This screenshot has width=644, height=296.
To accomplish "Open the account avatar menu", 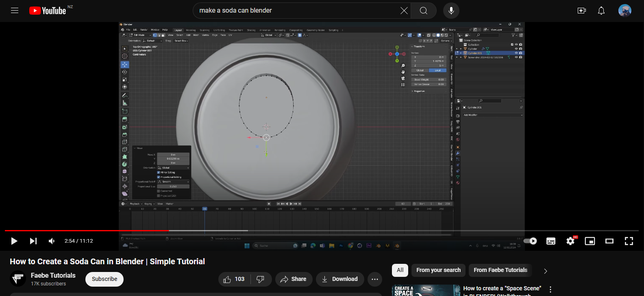I will click(x=625, y=11).
